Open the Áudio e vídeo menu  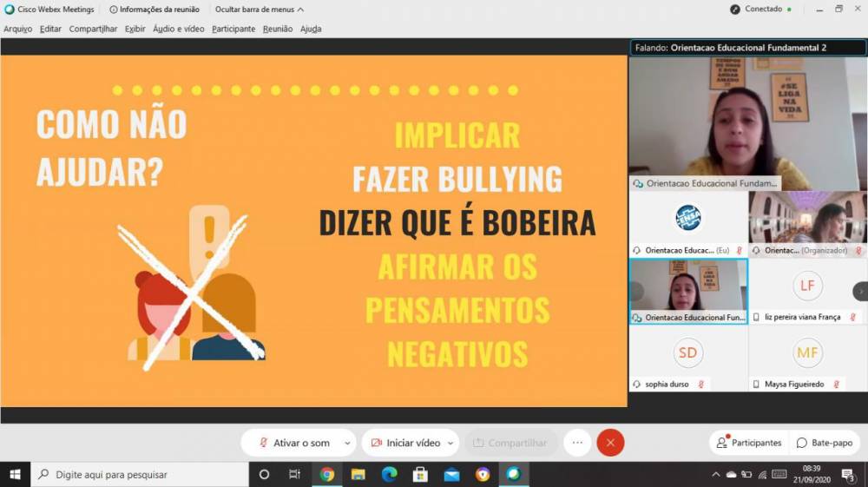(x=179, y=29)
